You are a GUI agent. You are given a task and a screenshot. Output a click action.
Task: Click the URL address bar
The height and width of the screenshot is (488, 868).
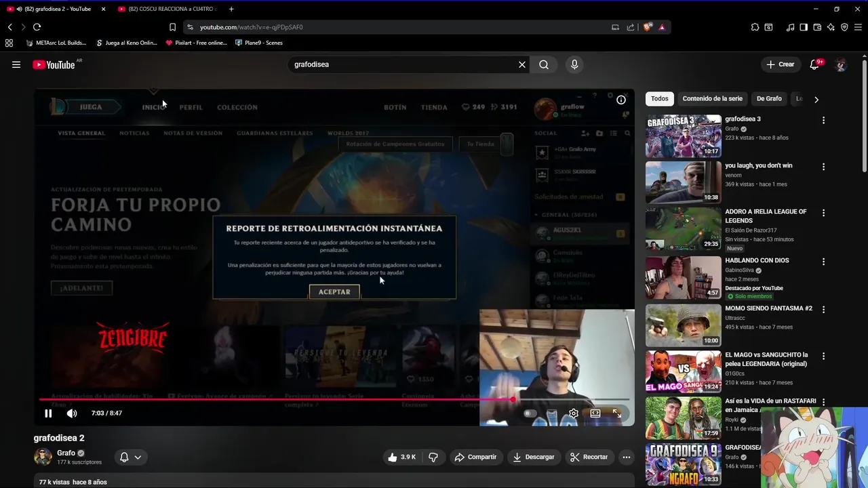[x=400, y=27]
